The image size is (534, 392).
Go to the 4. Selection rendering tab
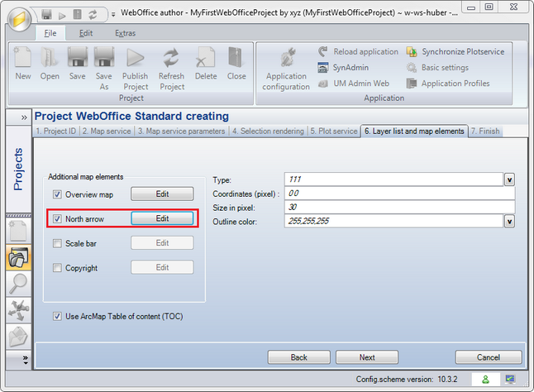click(x=268, y=131)
